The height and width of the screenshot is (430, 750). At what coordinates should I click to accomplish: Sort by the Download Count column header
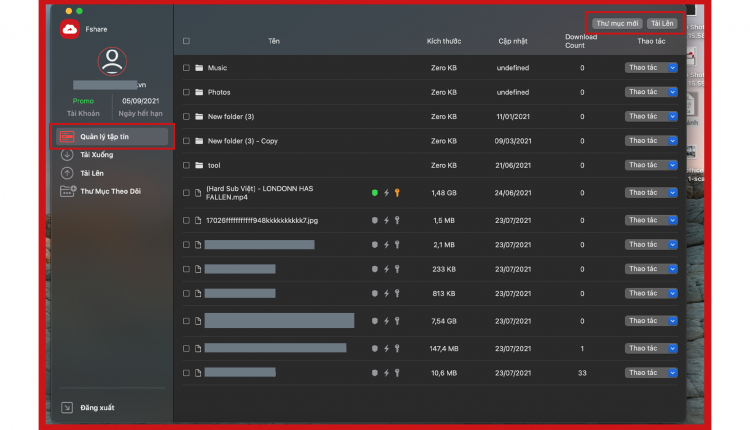pos(581,41)
